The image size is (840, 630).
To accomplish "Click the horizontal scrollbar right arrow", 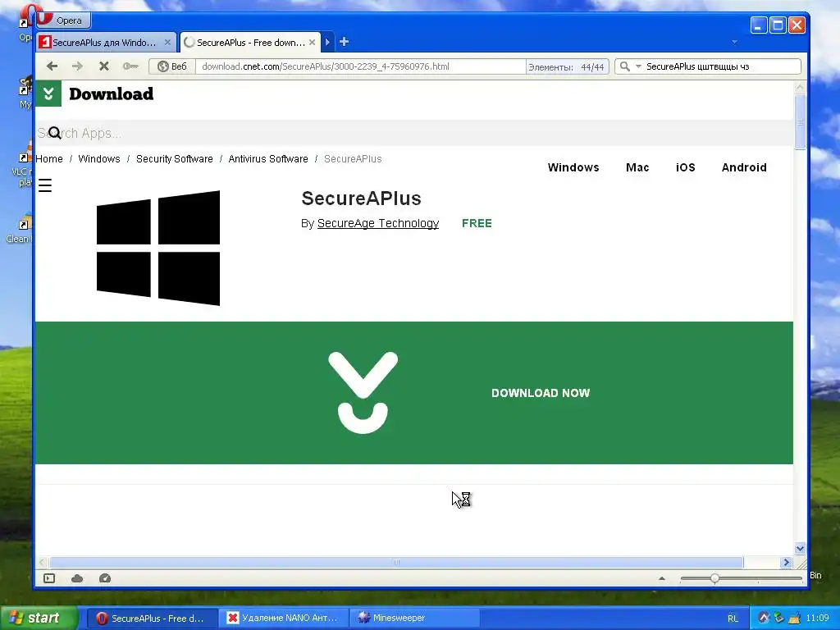I will point(787,562).
